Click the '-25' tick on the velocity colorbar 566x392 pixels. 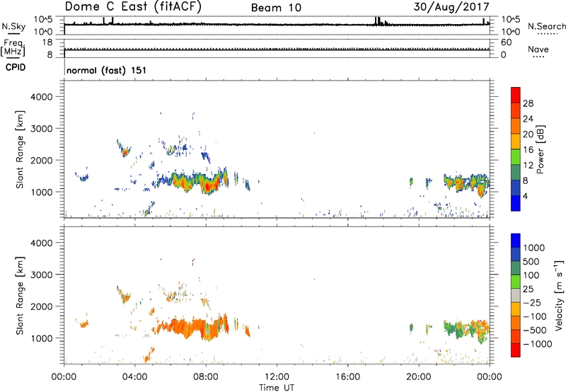533,302
